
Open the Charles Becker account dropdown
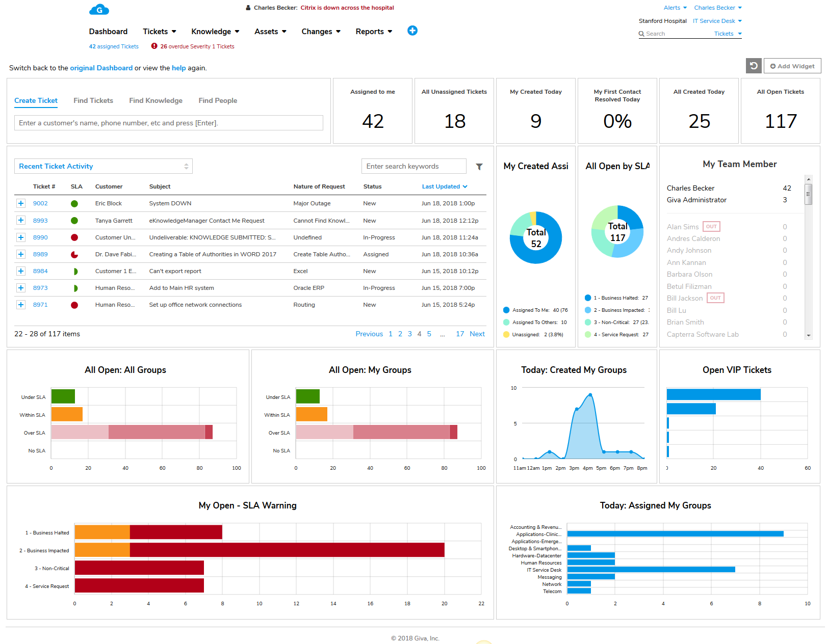(x=718, y=8)
